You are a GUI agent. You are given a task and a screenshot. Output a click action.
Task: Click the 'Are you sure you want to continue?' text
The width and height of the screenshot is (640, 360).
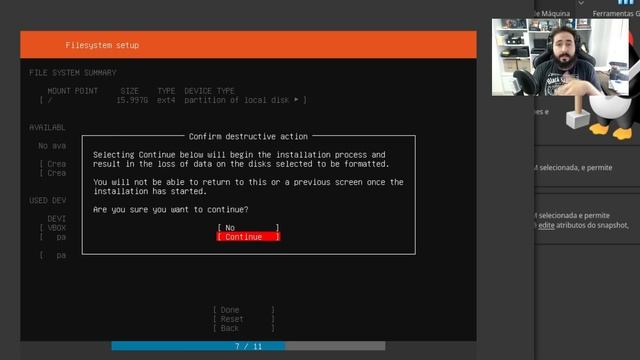pos(171,209)
